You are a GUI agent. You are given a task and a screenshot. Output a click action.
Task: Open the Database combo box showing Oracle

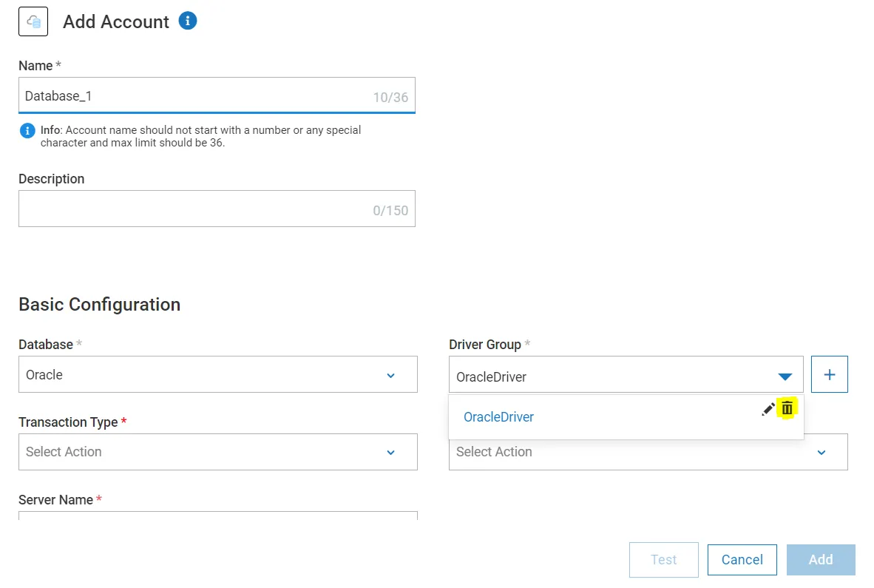pos(207,375)
